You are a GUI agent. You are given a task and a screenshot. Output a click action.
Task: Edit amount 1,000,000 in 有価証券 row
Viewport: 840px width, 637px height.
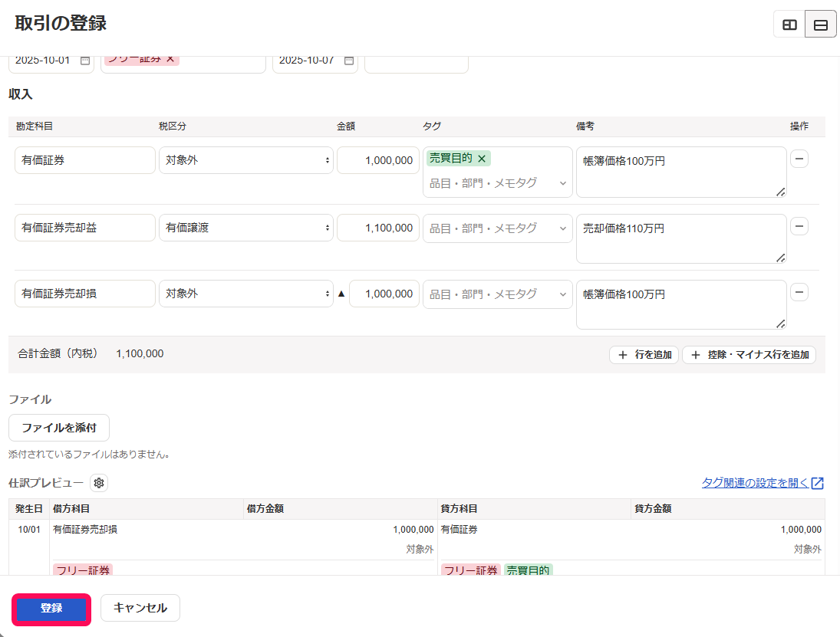pos(377,160)
